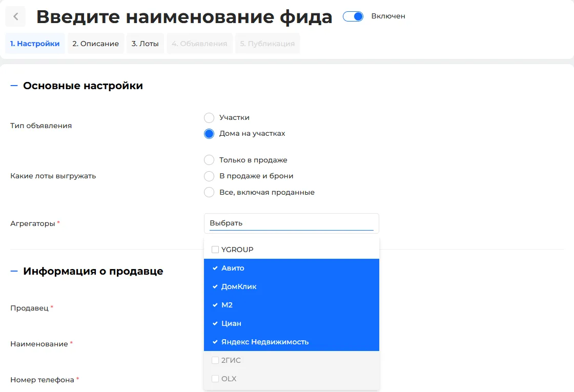
Task: Uncheck the М2 option
Action: point(292,305)
